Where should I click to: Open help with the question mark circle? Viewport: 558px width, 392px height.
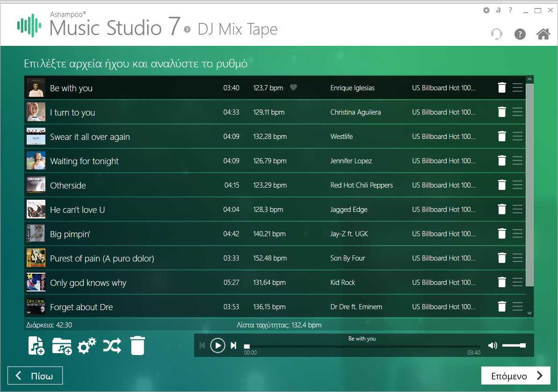tap(520, 34)
